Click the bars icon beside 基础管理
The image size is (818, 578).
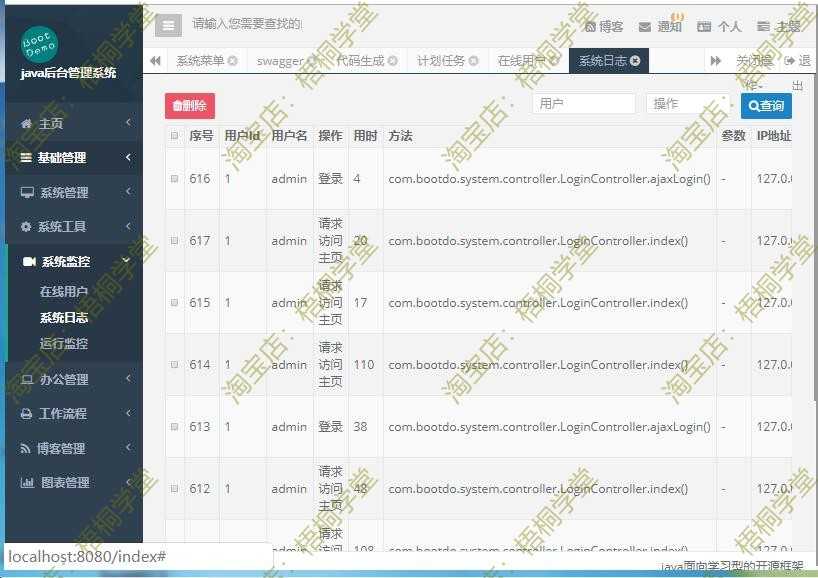pos(26,158)
